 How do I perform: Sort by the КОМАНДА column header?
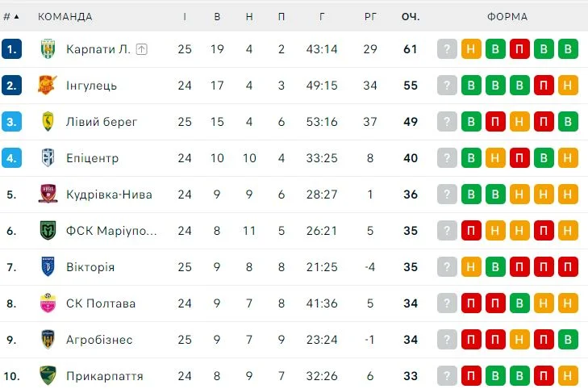pos(65,16)
